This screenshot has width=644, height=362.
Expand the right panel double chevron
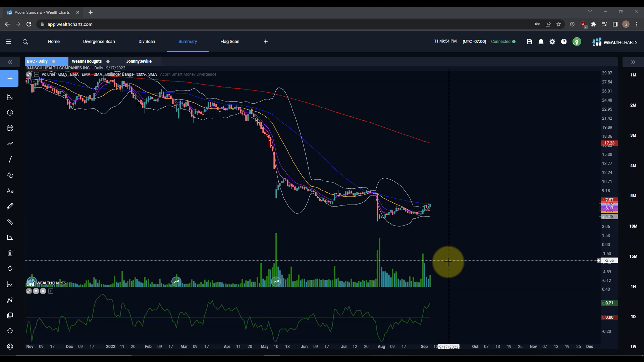tap(633, 62)
